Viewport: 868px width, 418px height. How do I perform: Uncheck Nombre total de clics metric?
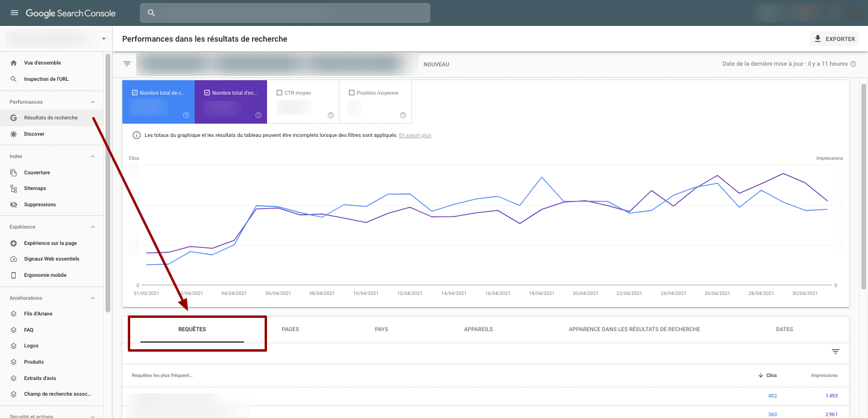click(135, 93)
